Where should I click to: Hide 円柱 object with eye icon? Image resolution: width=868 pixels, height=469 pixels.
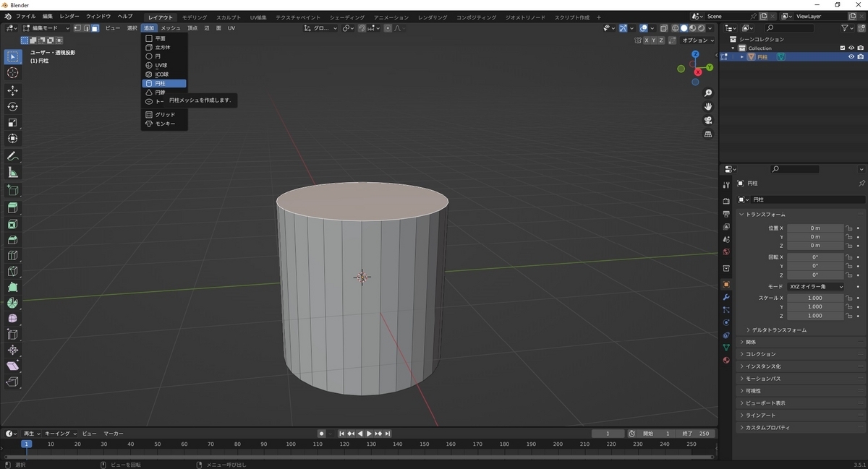coord(851,56)
